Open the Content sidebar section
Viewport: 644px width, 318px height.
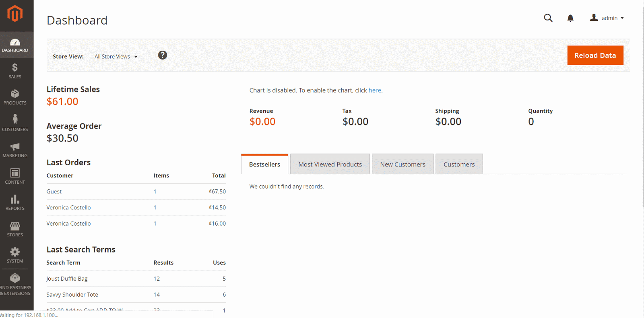tap(15, 176)
